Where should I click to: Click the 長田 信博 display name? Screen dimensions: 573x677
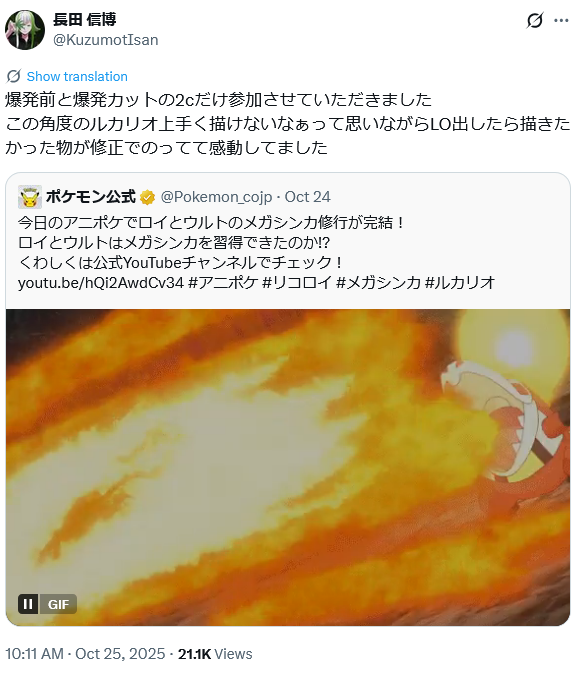point(85,19)
